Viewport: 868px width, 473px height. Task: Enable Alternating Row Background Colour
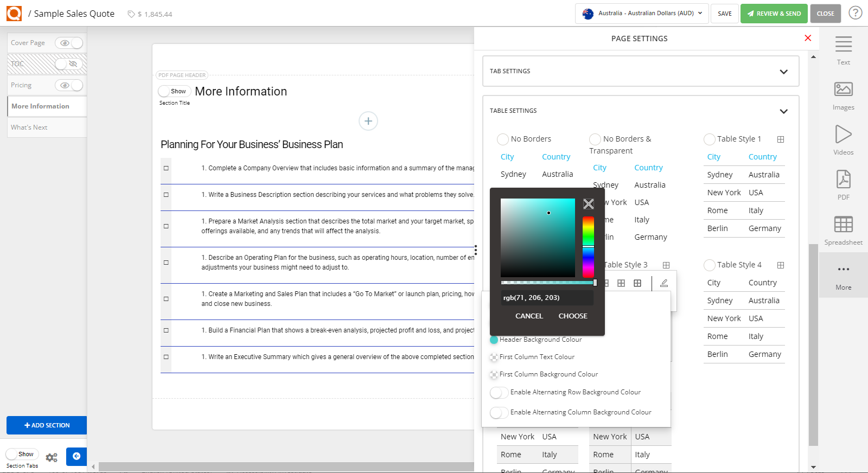[499, 393]
